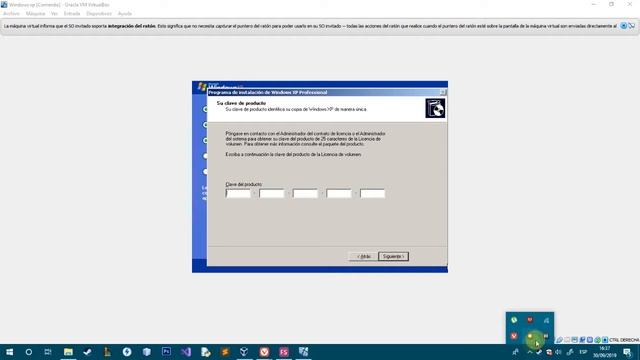Click the CTRL DERECHA host key indicator
Image resolution: width=640 pixels, height=360 pixels.
(x=624, y=340)
